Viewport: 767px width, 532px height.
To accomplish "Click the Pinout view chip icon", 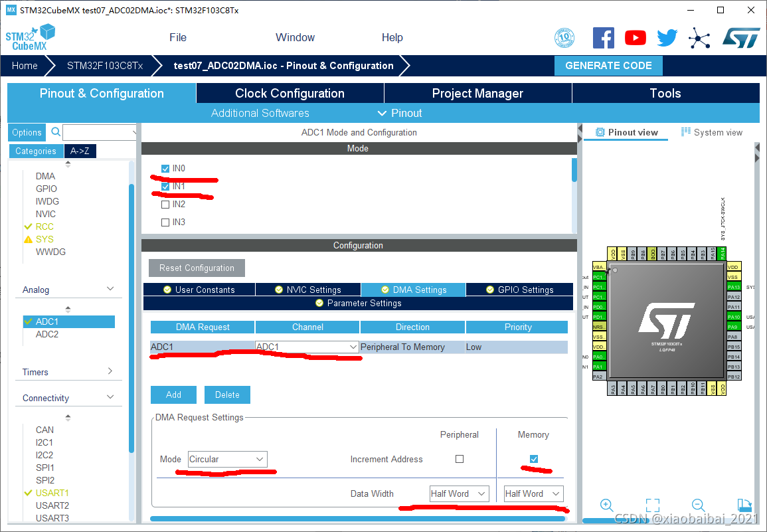I will coord(600,132).
